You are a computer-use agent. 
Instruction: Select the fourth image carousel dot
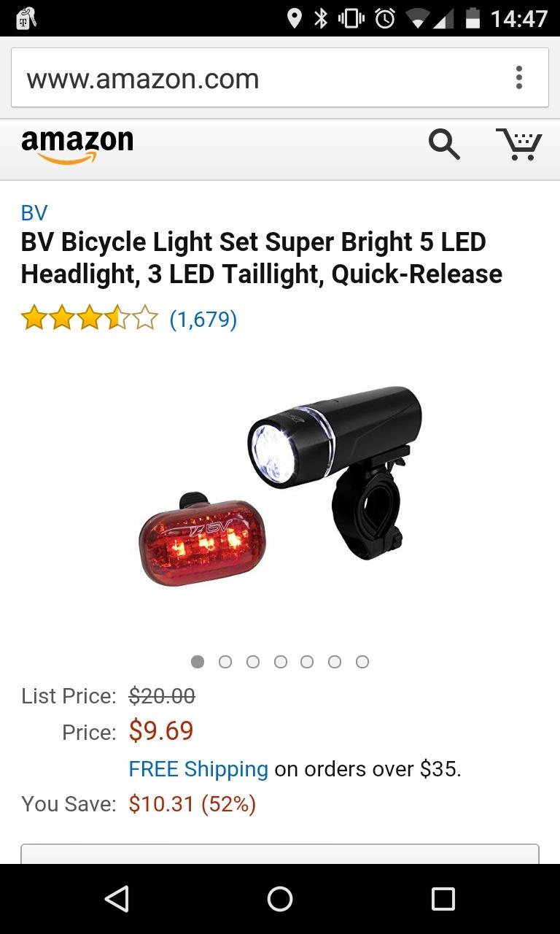(280, 662)
